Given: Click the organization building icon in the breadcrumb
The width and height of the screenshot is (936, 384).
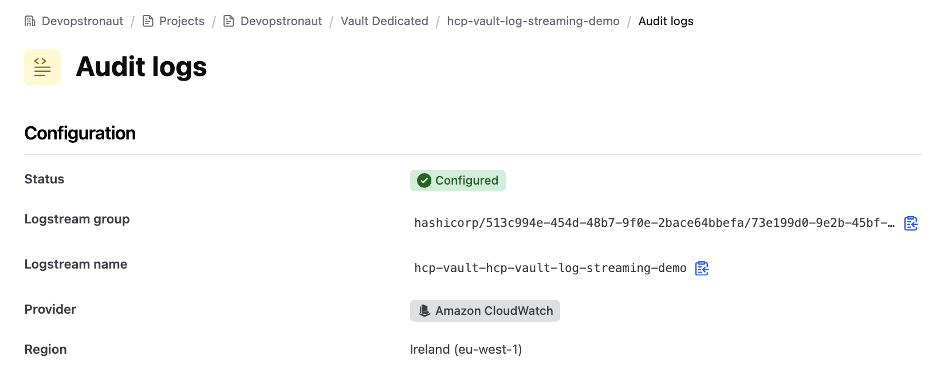Looking at the screenshot, I should point(30,21).
